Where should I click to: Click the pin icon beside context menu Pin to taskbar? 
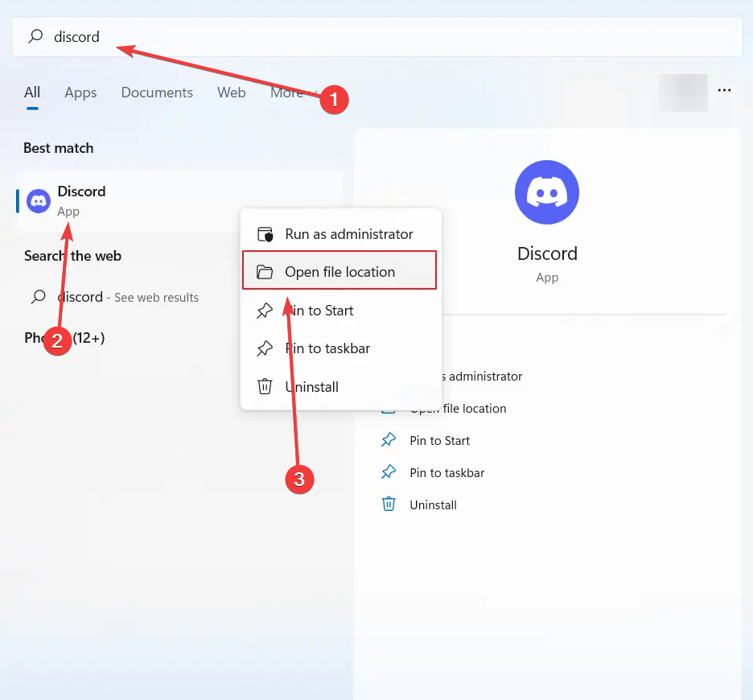265,348
